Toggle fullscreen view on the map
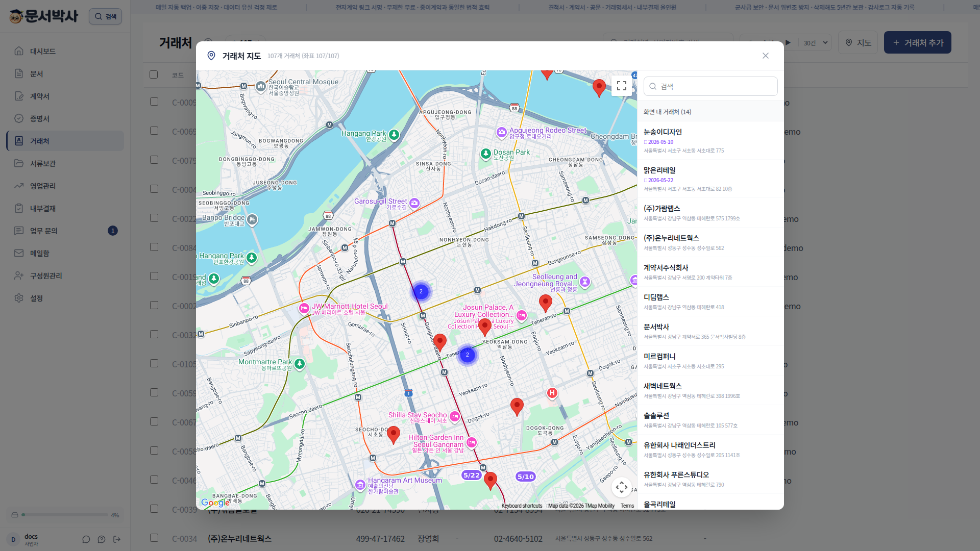This screenshot has width=980, height=551. (622, 86)
